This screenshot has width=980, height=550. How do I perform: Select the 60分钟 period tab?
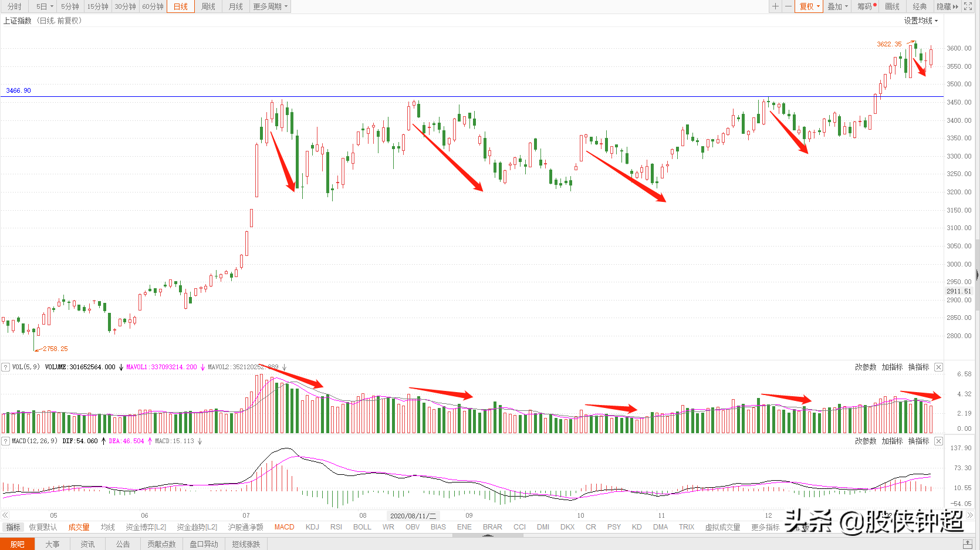pos(153,6)
